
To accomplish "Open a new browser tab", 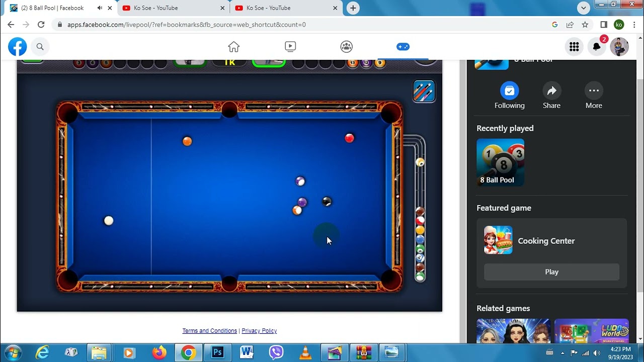I will point(353,8).
